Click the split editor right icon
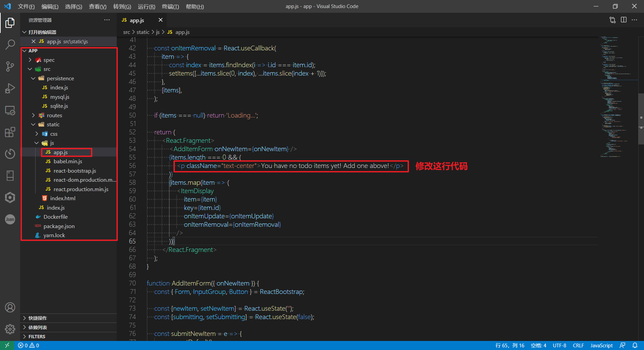Image resolution: width=644 pixels, height=350 pixels. [624, 20]
